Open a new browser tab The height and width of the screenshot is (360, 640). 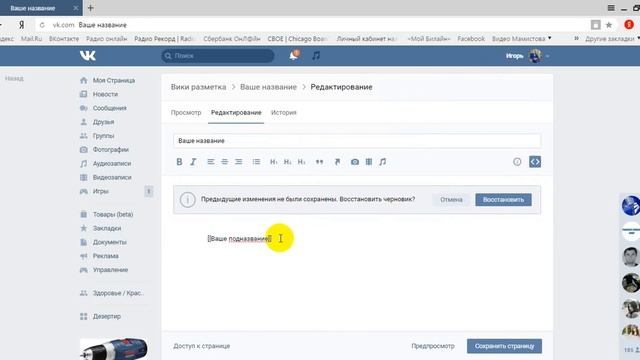pyautogui.click(x=90, y=8)
